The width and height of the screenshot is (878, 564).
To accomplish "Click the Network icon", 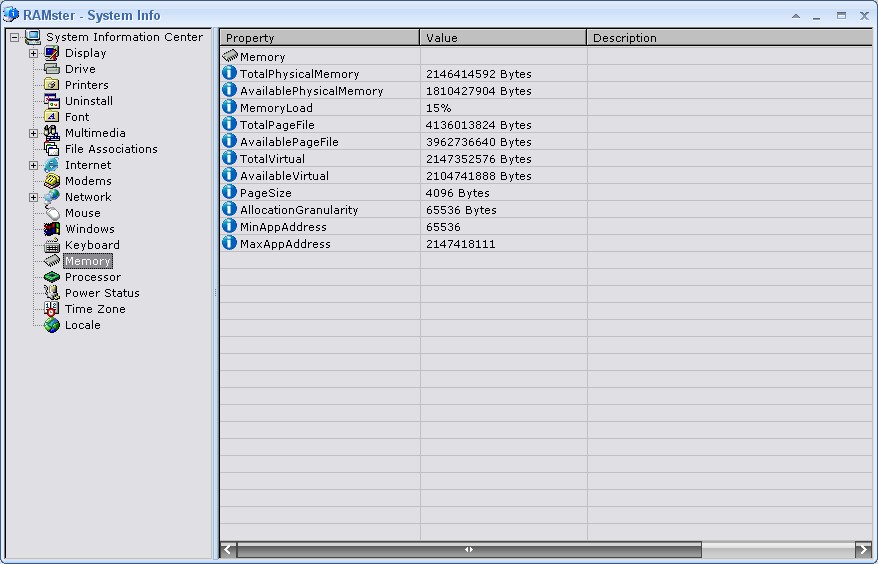I will click(52, 197).
